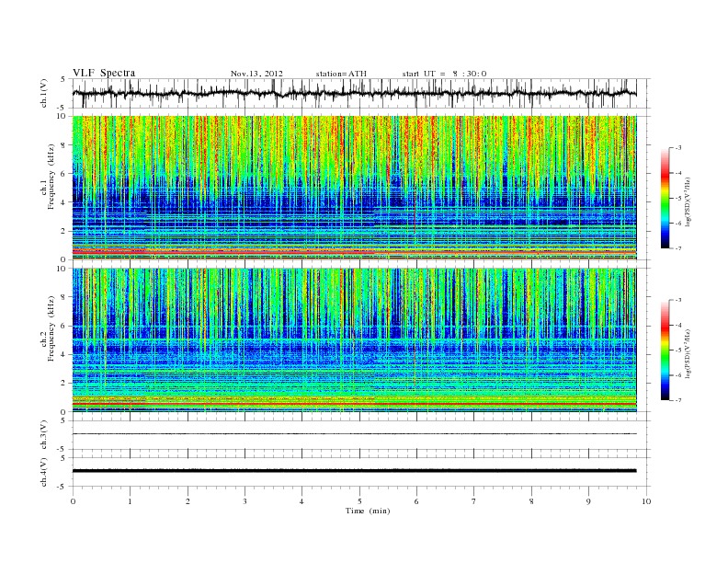The height and width of the screenshot is (563, 728).
Task: Click the 'ch.4(V)' axis label
Action: point(44,472)
